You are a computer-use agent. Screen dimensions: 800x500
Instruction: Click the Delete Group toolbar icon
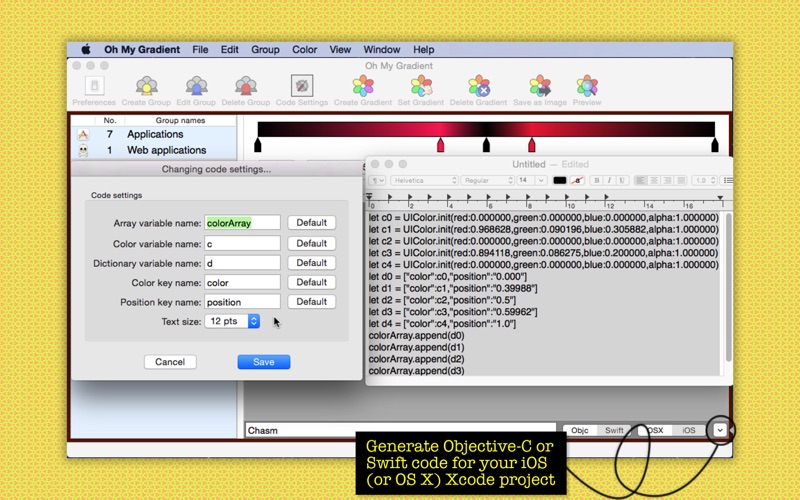[245, 86]
